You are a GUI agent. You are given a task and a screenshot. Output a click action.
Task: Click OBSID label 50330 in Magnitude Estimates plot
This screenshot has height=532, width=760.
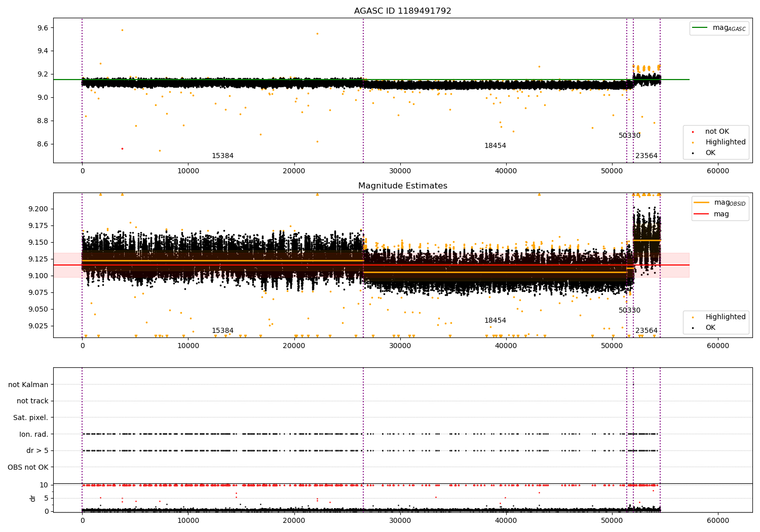point(629,311)
